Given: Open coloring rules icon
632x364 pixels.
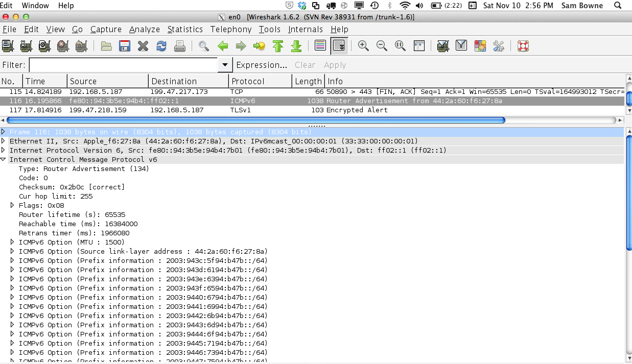Looking at the screenshot, I should [x=480, y=46].
